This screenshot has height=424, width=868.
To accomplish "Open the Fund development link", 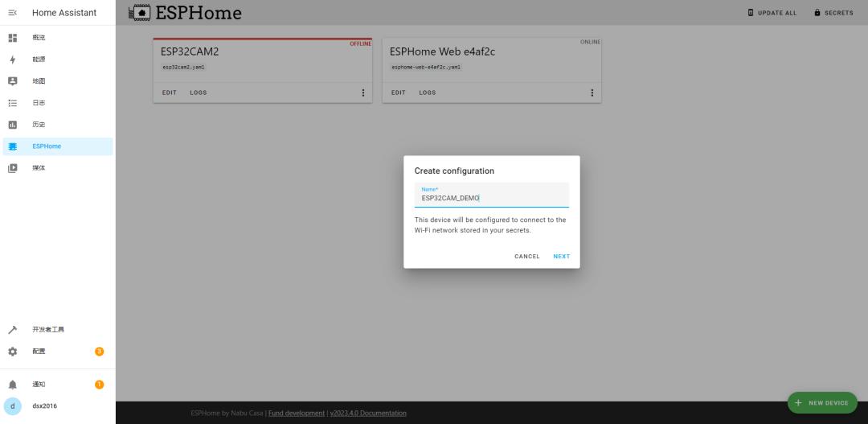I will 297,413.
